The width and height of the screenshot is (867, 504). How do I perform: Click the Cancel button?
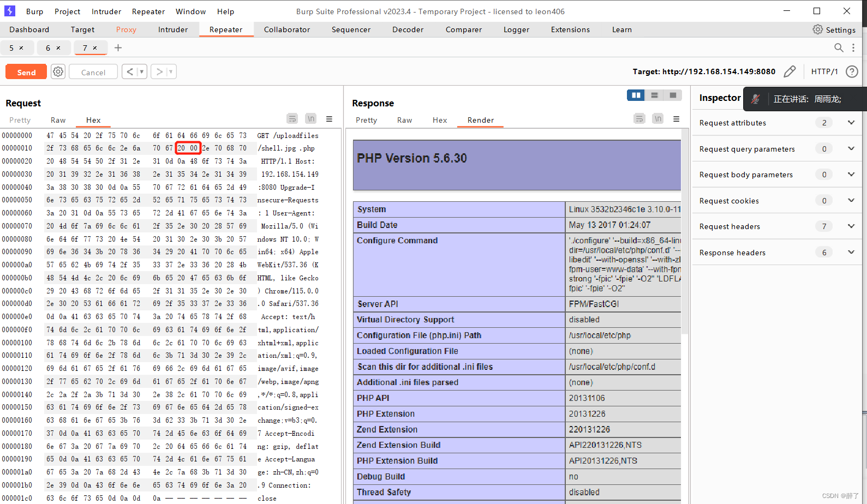click(x=93, y=72)
